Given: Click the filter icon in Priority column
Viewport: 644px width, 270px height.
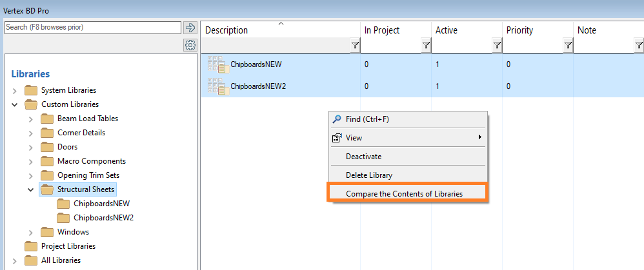Looking at the screenshot, I should (x=567, y=46).
